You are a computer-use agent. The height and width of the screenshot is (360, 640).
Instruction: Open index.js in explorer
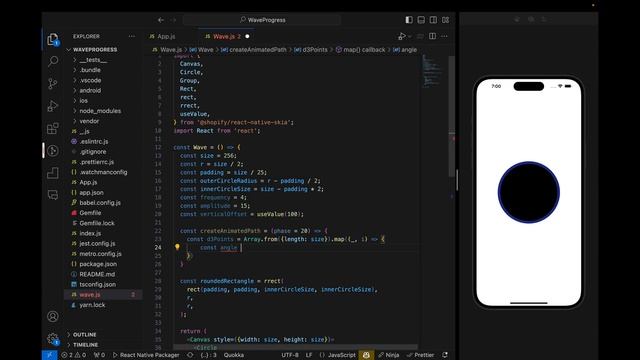click(x=90, y=233)
